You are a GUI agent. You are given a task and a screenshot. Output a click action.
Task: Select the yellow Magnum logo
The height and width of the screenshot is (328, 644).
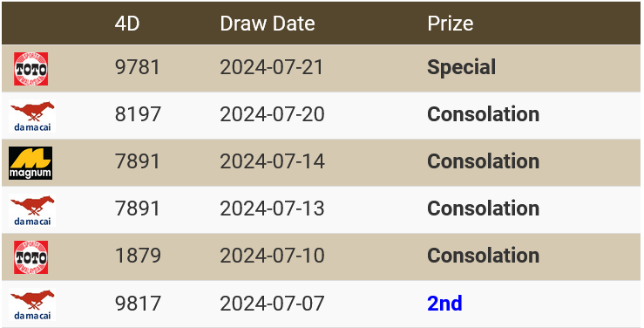pos(31,163)
